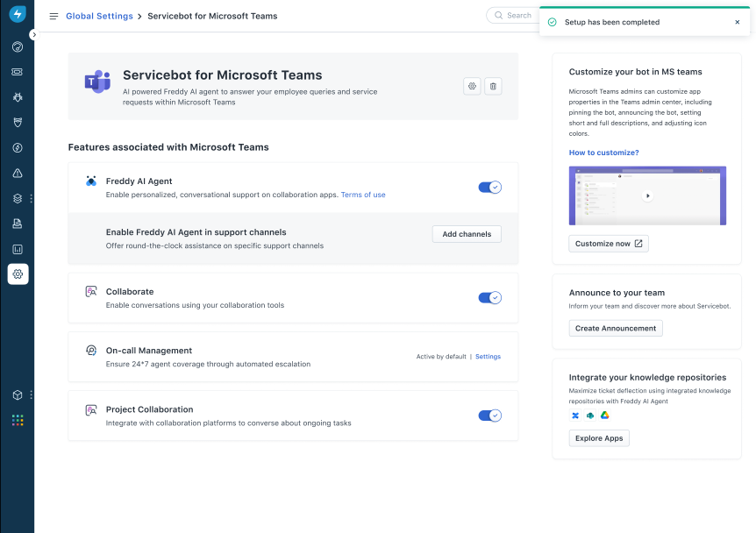Click 'Active by default' status text
This screenshot has height=533, width=756.
coord(441,357)
